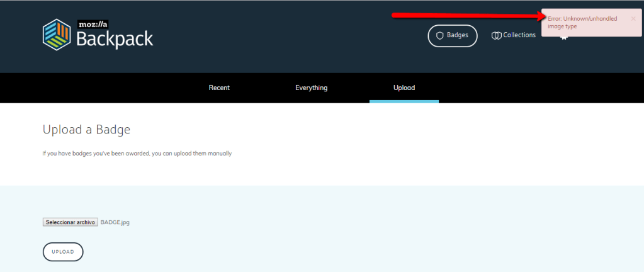The width and height of the screenshot is (644, 272).
Task: Select the Upload tab
Action: [404, 88]
